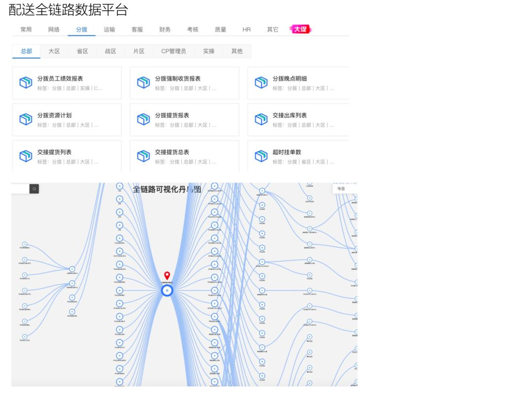The width and height of the screenshot is (532, 399).
Task: Open the 运输 navigation tab
Action: click(109, 30)
